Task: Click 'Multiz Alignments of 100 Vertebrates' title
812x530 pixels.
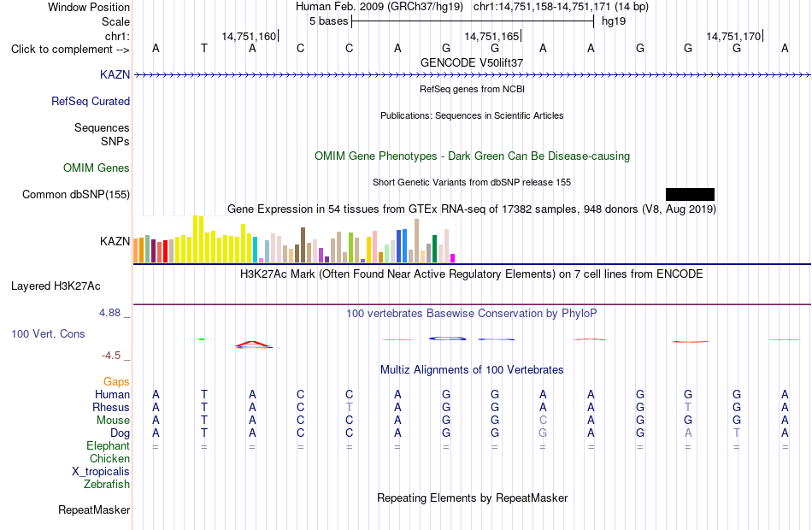Action: click(x=472, y=369)
